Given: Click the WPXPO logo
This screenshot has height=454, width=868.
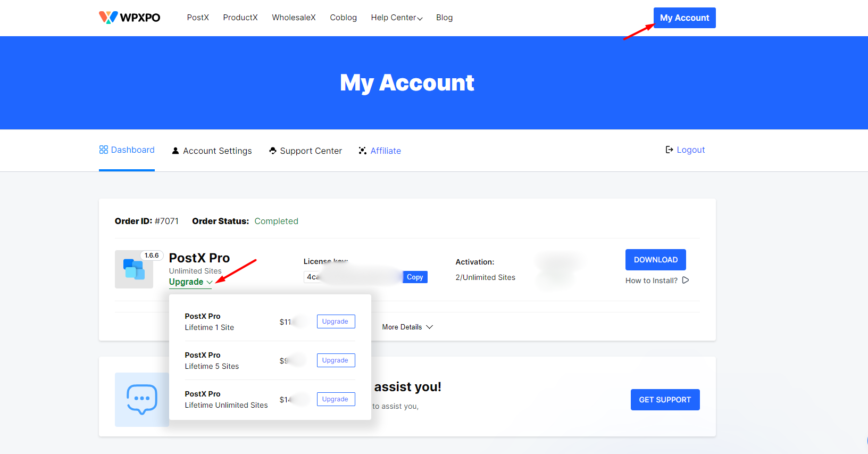Looking at the screenshot, I should tap(129, 18).
